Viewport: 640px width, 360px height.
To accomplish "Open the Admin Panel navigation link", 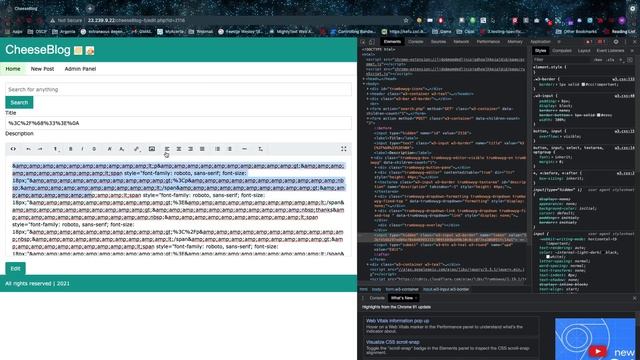I will pyautogui.click(x=80, y=69).
